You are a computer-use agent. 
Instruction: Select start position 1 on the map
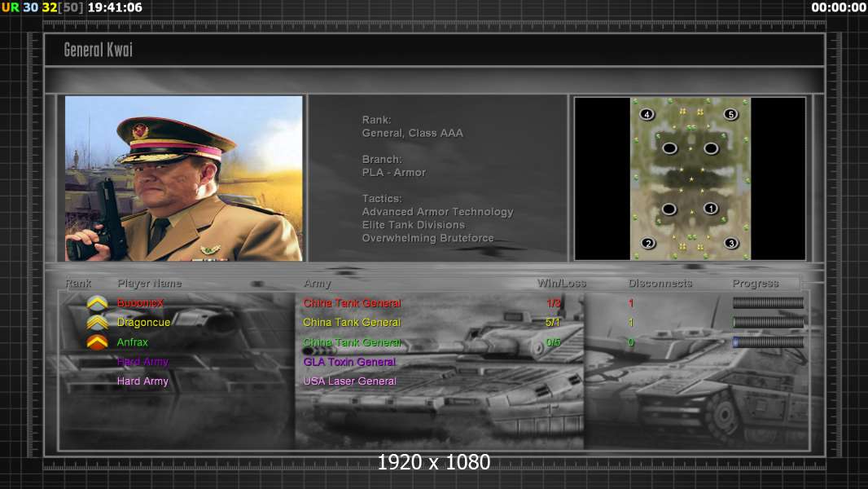(711, 209)
